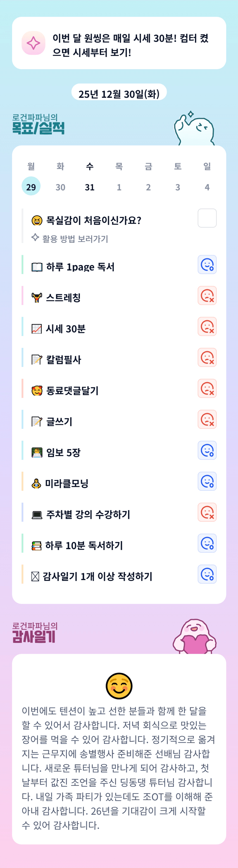
Task: Click the laptop icon beside 주차별 강의 수강하기
Action: pyautogui.click(x=37, y=515)
